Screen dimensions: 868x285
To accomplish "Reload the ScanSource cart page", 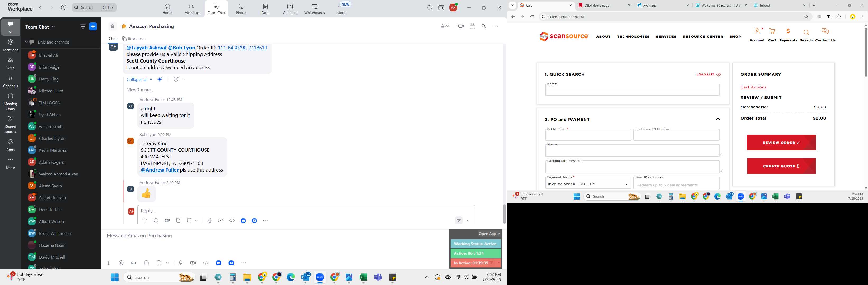I will tap(532, 17).
